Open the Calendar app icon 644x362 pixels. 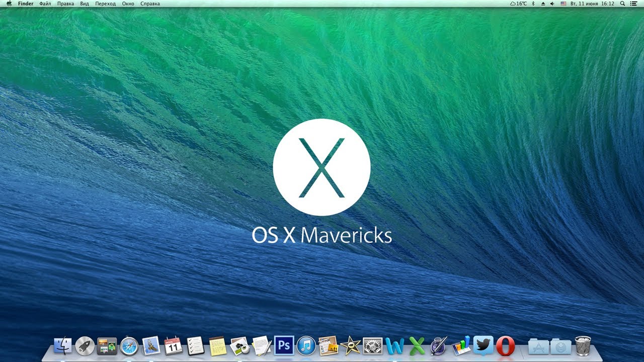click(x=173, y=346)
